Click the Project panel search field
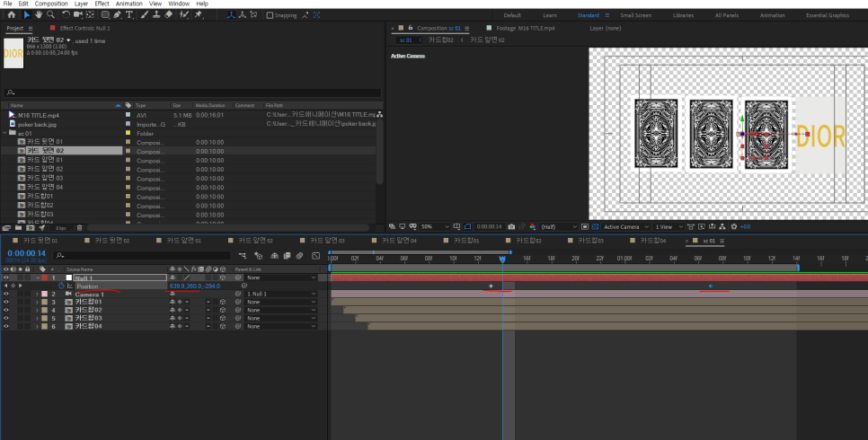The height and width of the screenshot is (440, 868). (191, 92)
